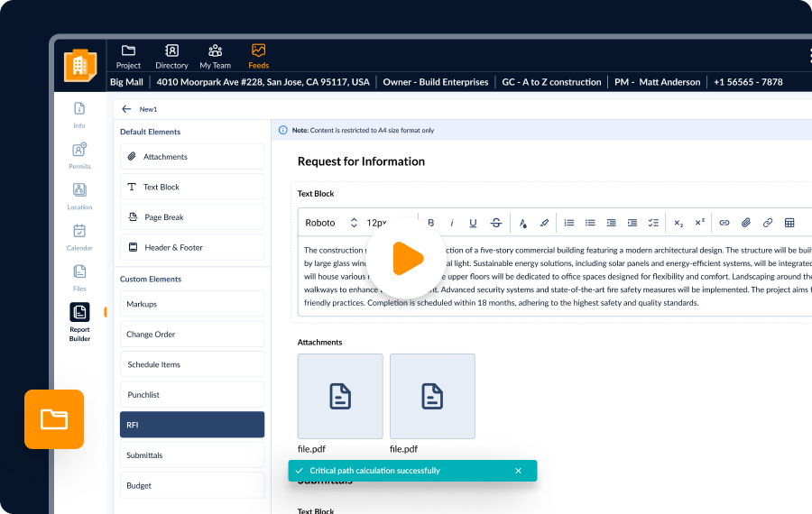
Task: Decrease paragraph indent
Action: point(611,223)
